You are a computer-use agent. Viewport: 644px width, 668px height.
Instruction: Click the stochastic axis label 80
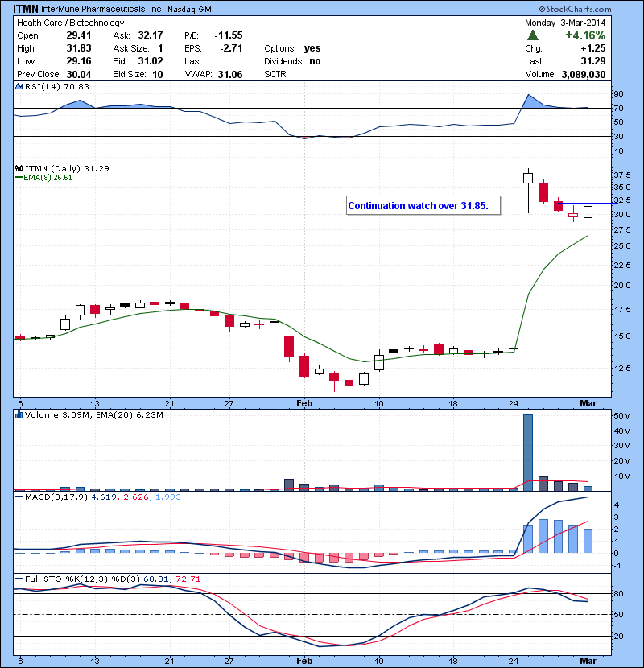pos(618,593)
